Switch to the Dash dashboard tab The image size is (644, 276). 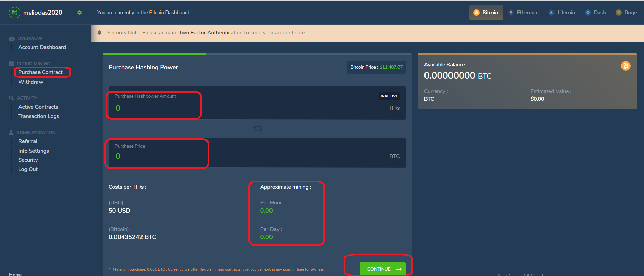click(596, 13)
